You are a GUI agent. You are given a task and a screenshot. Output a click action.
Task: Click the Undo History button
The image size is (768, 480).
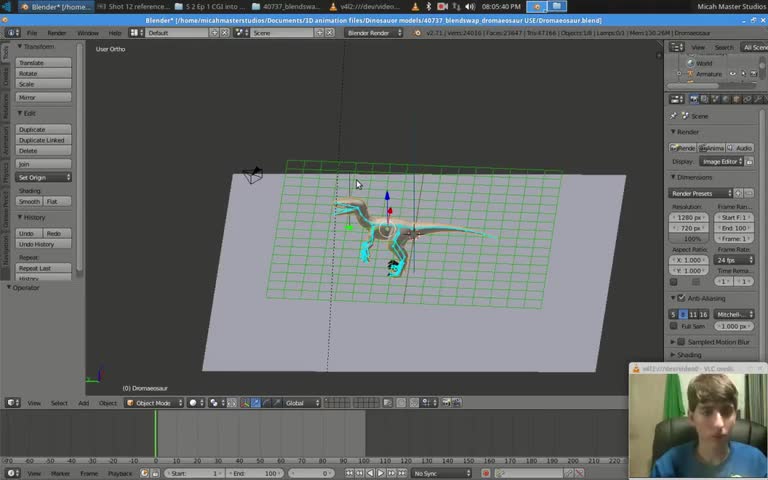tap(43, 244)
